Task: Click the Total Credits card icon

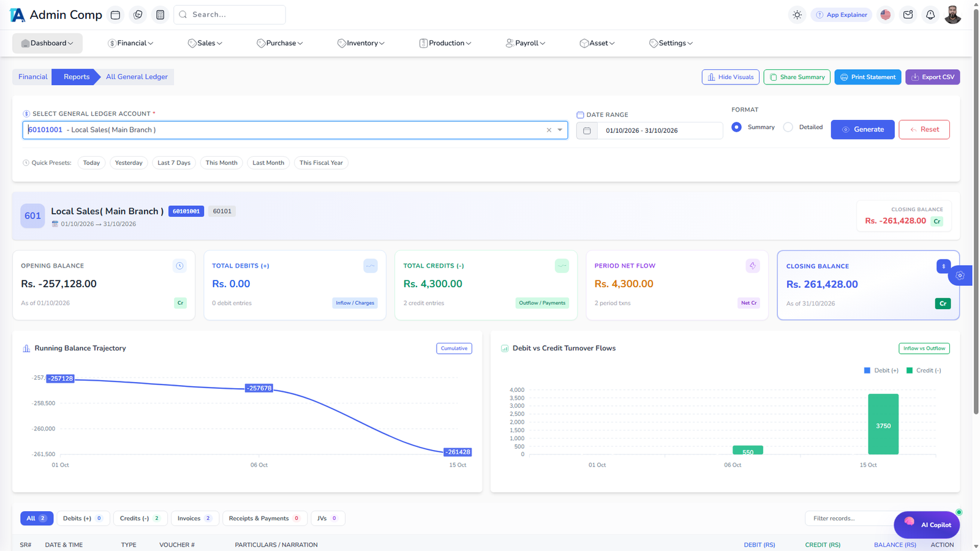Action: (562, 266)
